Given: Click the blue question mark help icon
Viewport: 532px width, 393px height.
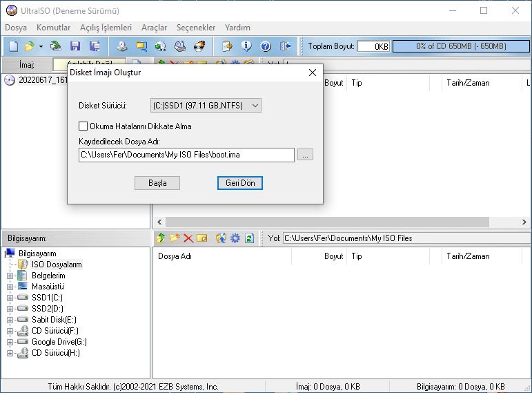Looking at the screenshot, I should (266, 46).
